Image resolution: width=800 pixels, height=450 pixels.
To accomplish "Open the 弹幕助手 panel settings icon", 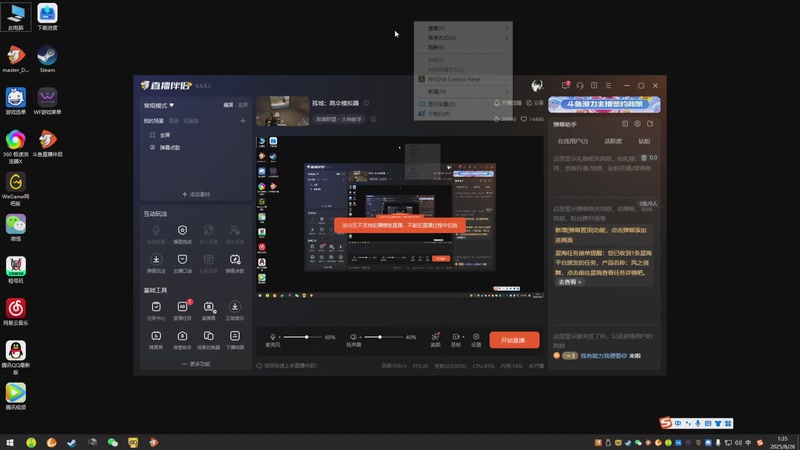I will [x=637, y=124].
